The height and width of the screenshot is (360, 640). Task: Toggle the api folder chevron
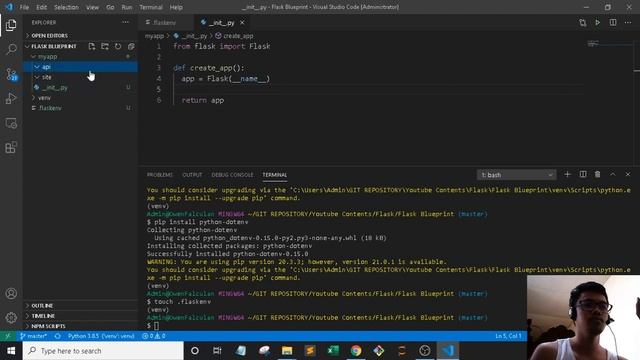click(37, 67)
